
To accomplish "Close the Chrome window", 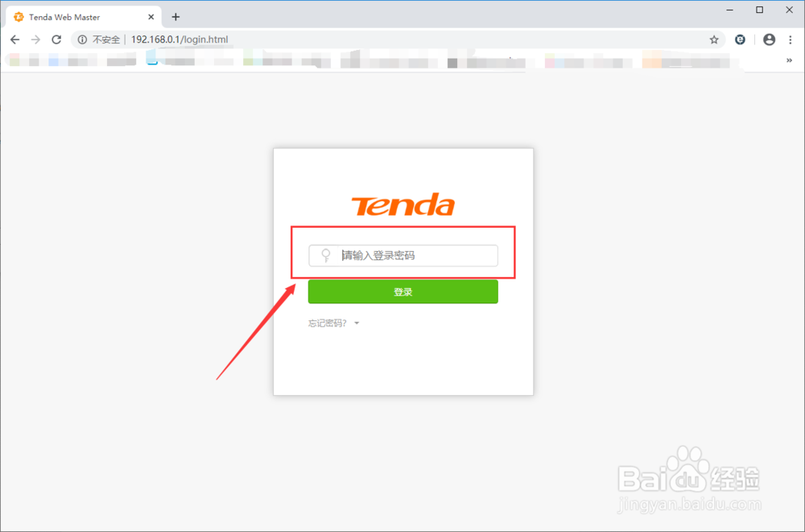I will (790, 10).
